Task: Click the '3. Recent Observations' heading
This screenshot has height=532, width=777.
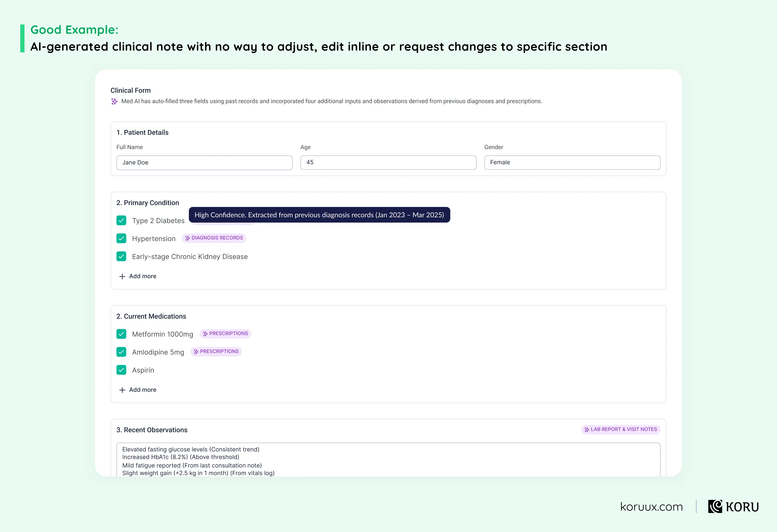Action: 152,430
